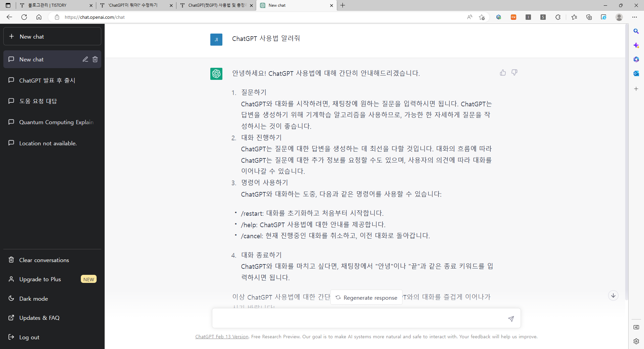Open Edge Collections
644x349 pixels.
click(x=589, y=17)
